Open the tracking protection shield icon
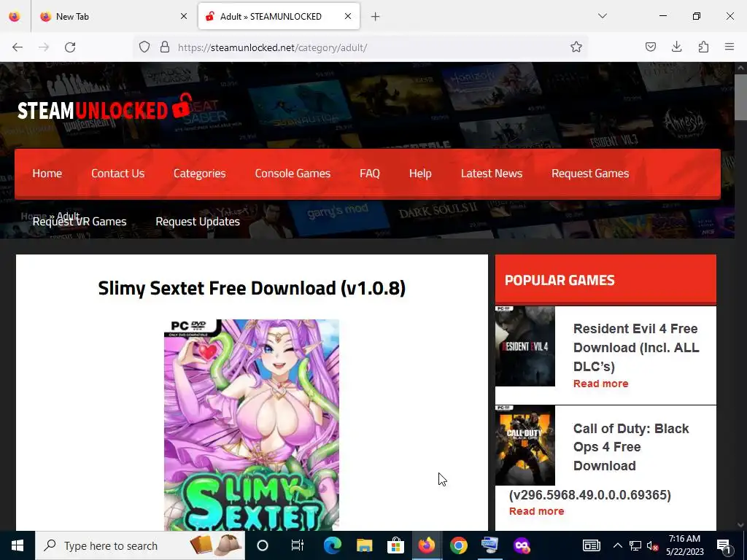The width and height of the screenshot is (747, 560). [144, 47]
